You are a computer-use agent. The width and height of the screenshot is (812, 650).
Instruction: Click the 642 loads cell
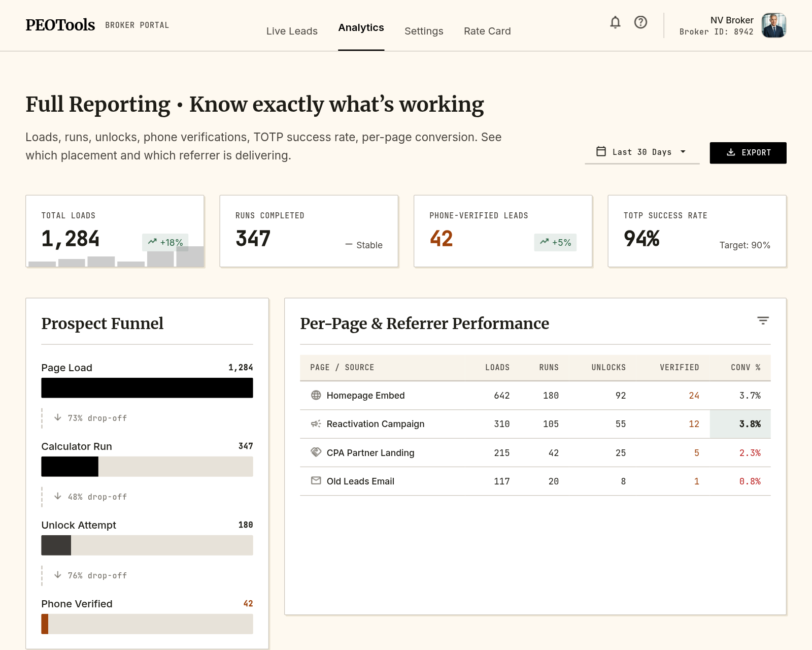pyautogui.click(x=502, y=396)
